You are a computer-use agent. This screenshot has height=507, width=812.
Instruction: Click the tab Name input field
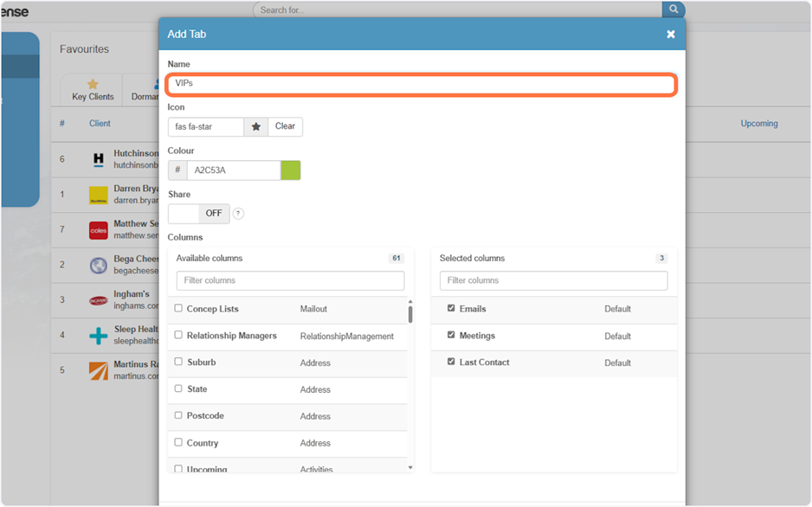pyautogui.click(x=421, y=84)
